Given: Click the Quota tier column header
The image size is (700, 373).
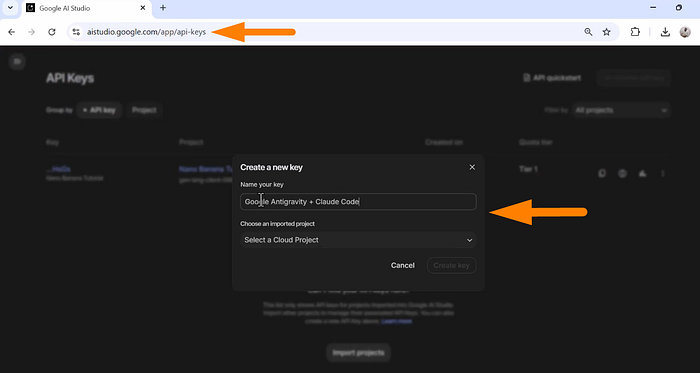Looking at the screenshot, I should point(535,142).
